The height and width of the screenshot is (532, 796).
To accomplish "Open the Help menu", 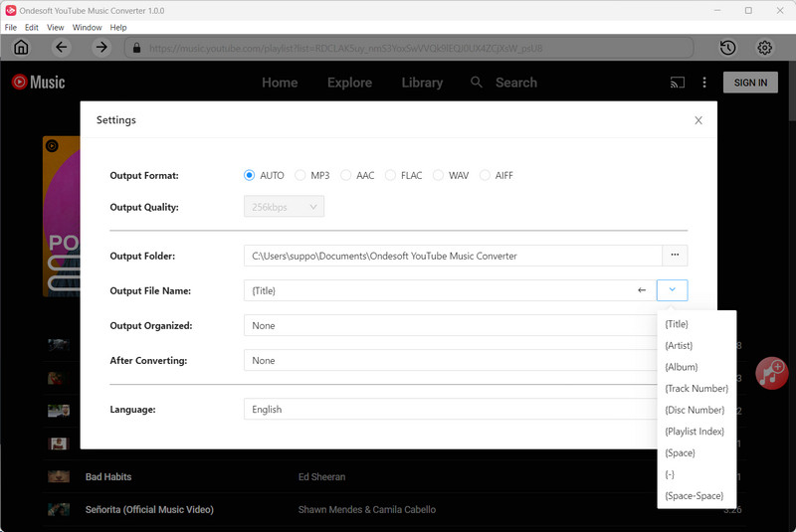I will pyautogui.click(x=118, y=28).
